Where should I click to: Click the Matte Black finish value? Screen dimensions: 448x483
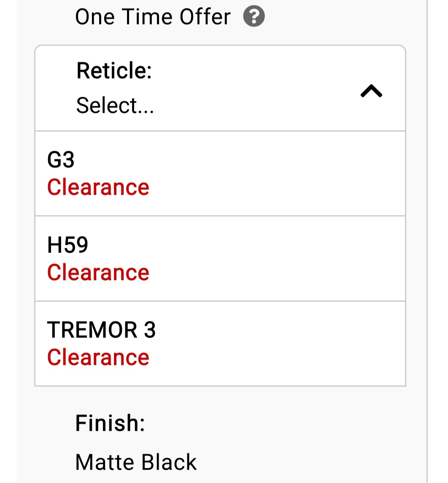pos(136,462)
